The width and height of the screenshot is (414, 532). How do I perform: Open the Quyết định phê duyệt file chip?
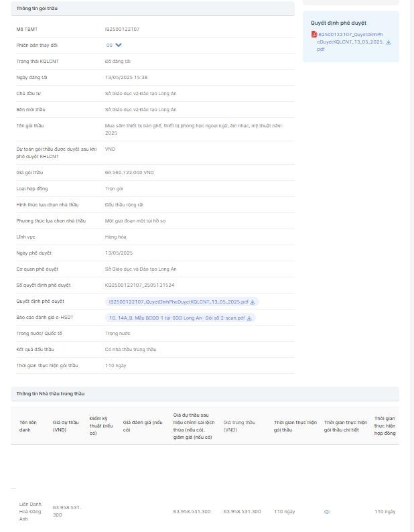pos(178,302)
